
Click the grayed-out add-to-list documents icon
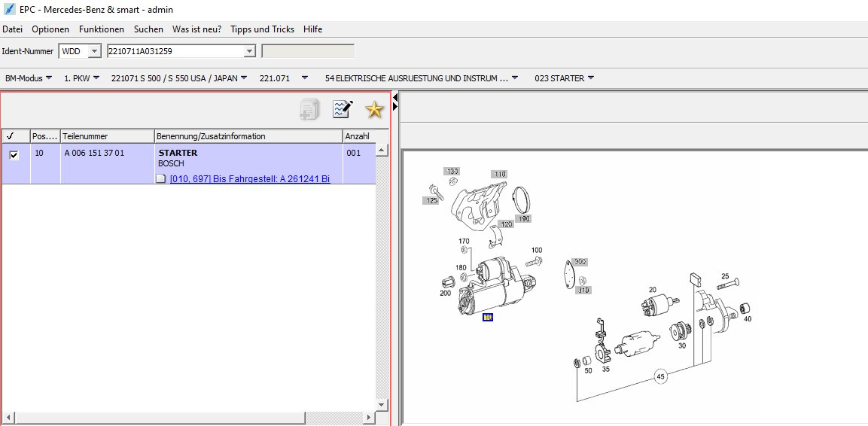click(309, 110)
